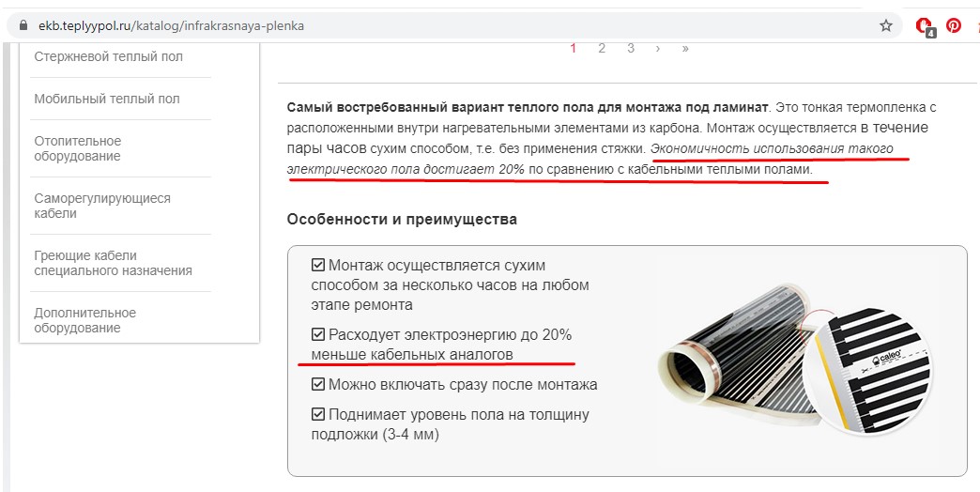This screenshot has height=492, width=980.
Task: Open Саморегулирующиеся кабели category
Action: coord(102,206)
